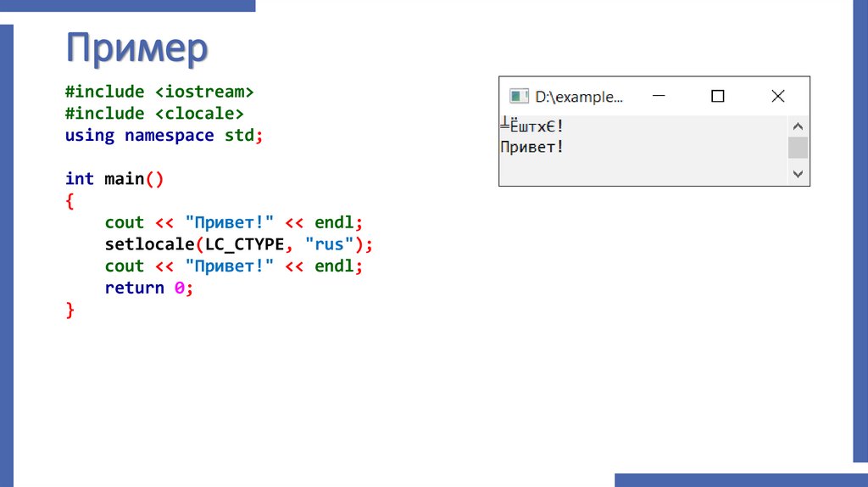The width and height of the screenshot is (868, 487).
Task: Click the console scrollbar down arrow
Action: [x=798, y=174]
